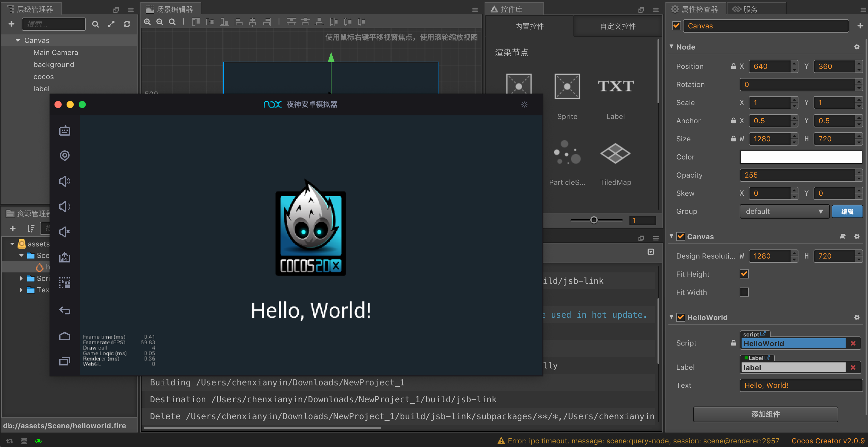Disable the HelloWorld component checkbox

coord(681,317)
